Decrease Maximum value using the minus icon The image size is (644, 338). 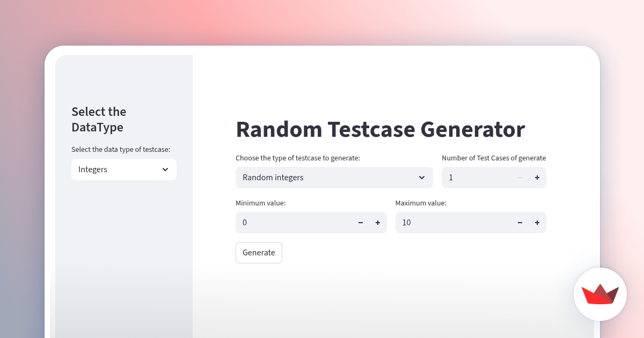[x=519, y=222]
